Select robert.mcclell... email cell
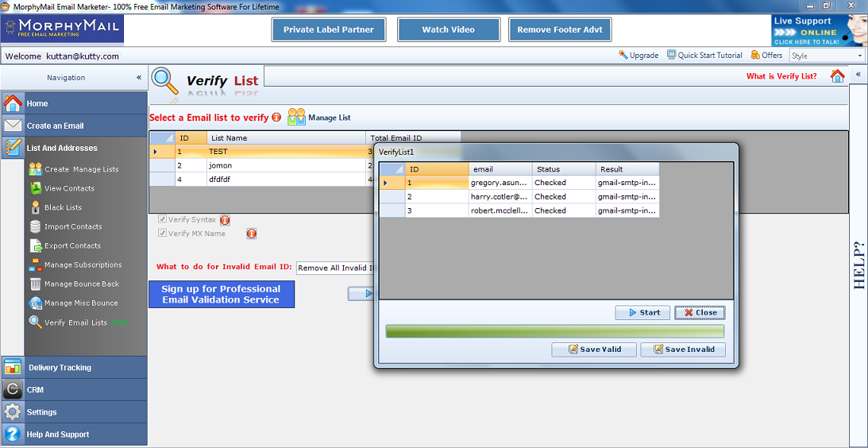The width and height of the screenshot is (868, 448). (x=500, y=210)
